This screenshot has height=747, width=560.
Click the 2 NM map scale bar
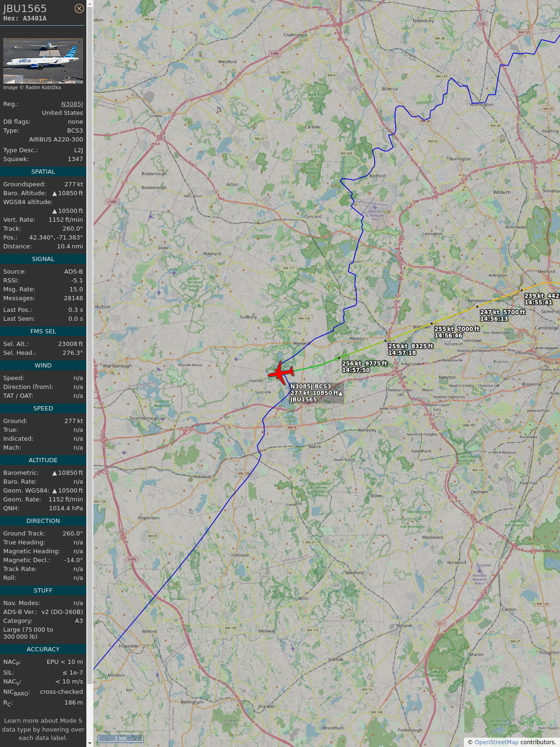coord(120,739)
